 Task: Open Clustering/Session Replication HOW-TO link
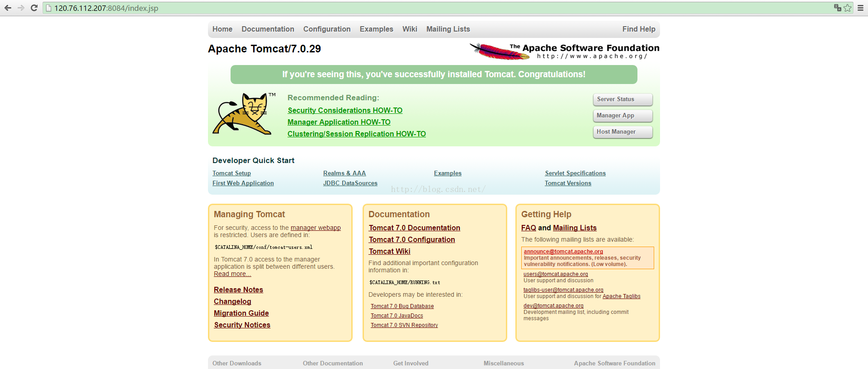(357, 134)
